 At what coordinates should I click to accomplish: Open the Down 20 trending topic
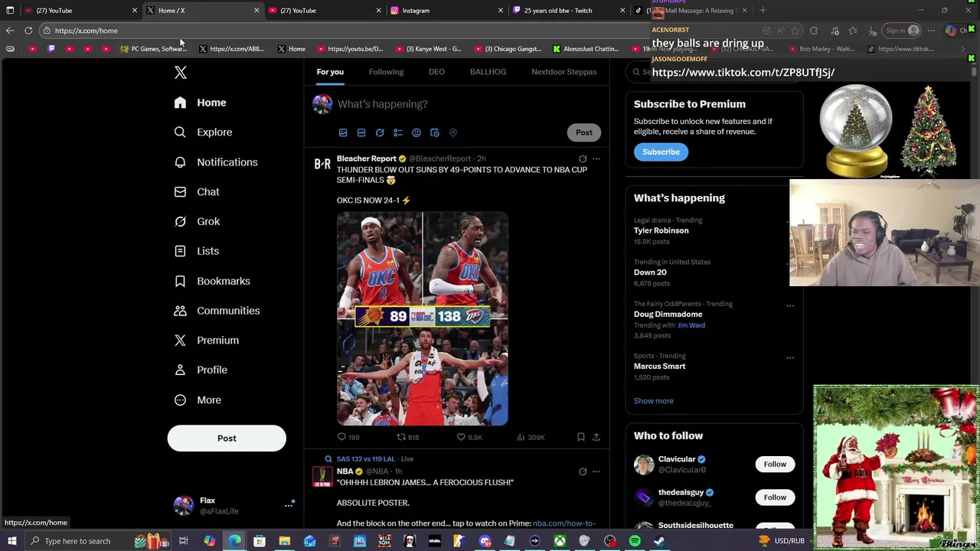click(x=650, y=272)
